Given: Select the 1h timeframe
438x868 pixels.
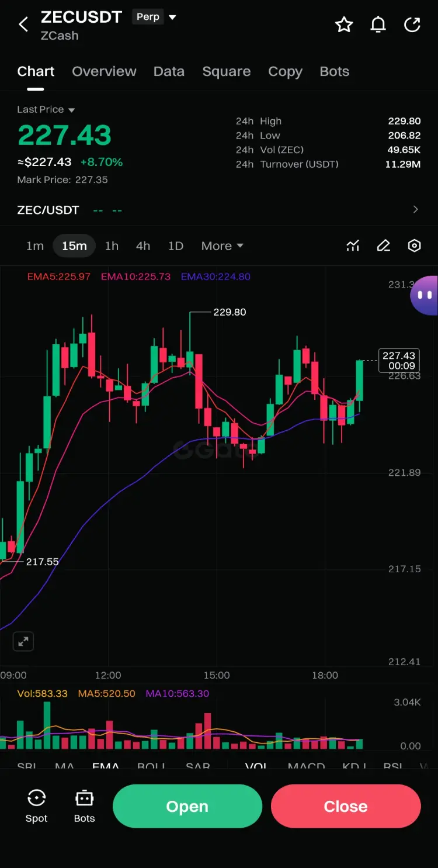Looking at the screenshot, I should 112,246.
